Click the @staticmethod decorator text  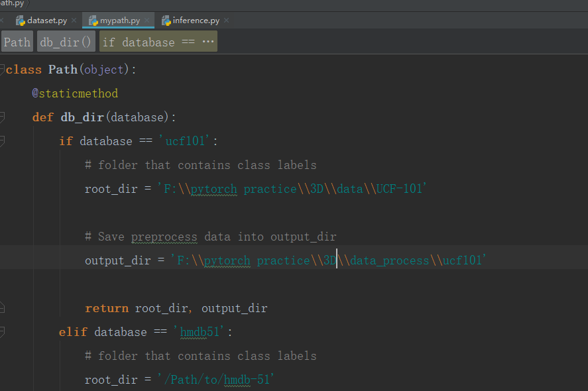point(75,93)
